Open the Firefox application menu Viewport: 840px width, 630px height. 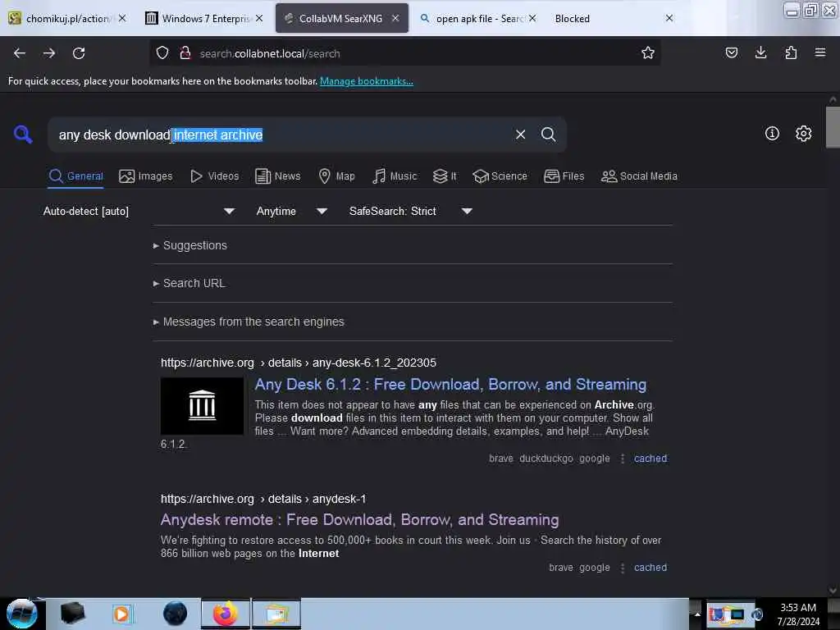tap(820, 53)
